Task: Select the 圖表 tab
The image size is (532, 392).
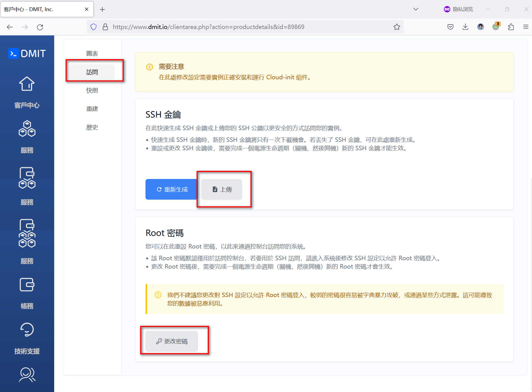Action: click(x=92, y=53)
